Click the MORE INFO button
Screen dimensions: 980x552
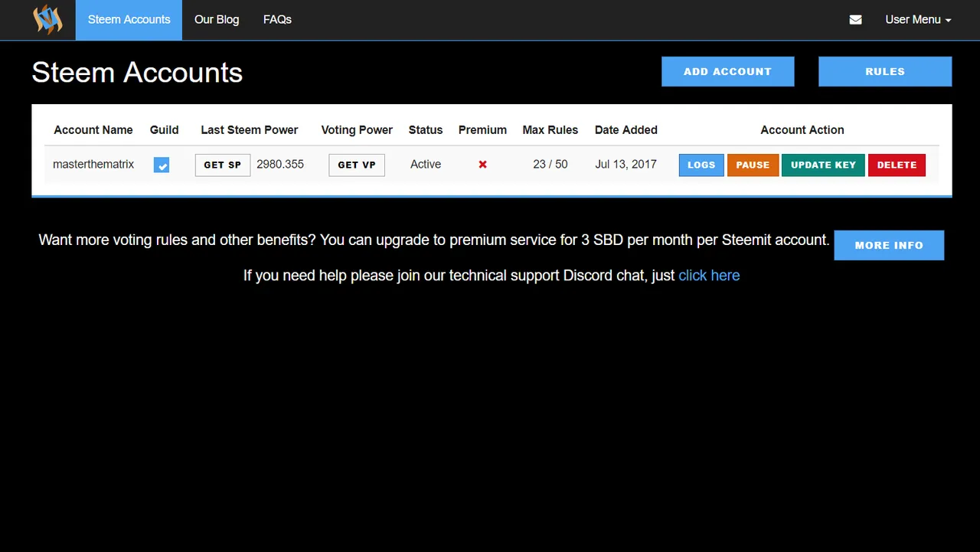889,245
